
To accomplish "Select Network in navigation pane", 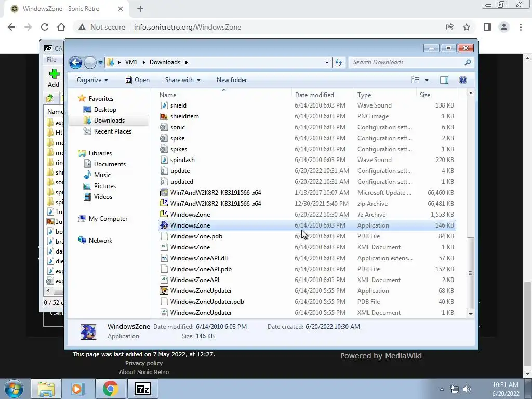I will point(100,241).
